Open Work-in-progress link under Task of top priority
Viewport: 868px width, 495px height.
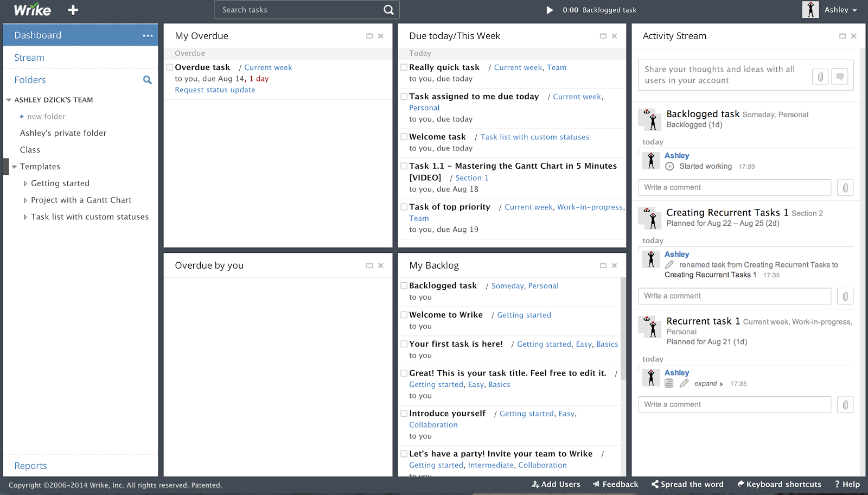coord(590,207)
